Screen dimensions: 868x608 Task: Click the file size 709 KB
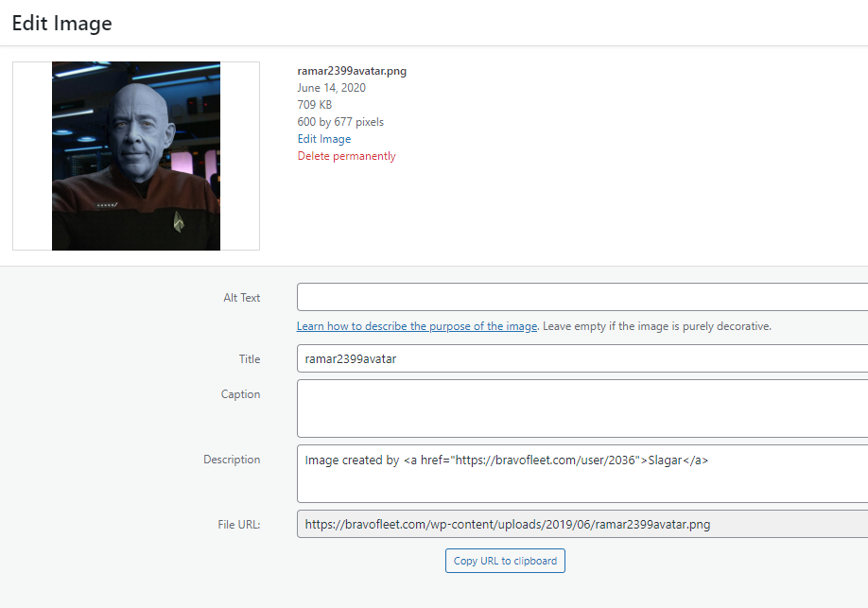tap(315, 105)
